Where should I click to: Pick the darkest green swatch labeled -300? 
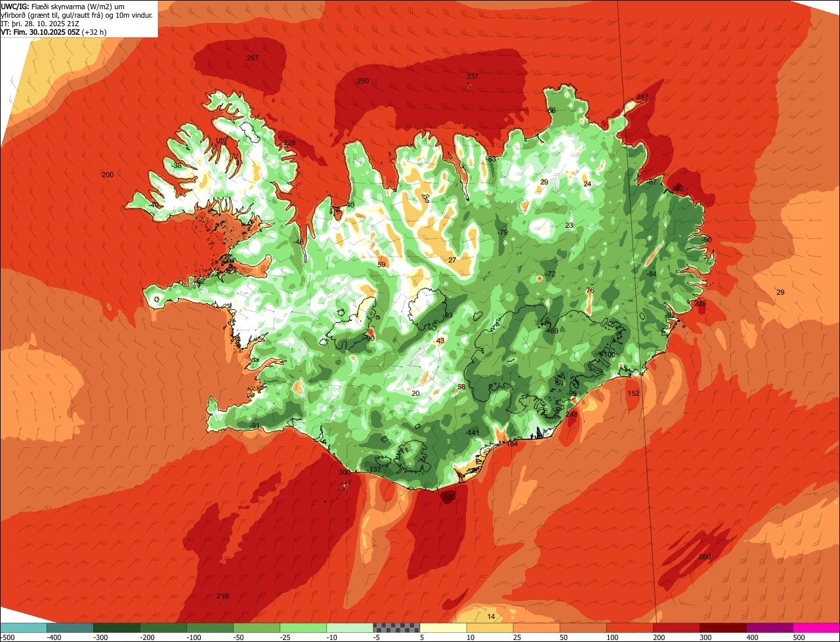tap(117, 628)
